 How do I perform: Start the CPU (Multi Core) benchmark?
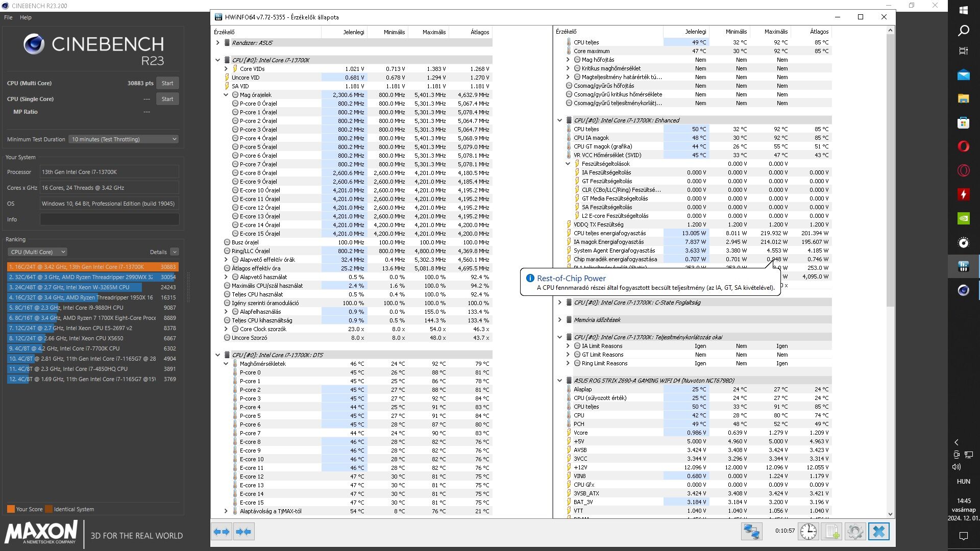click(167, 83)
